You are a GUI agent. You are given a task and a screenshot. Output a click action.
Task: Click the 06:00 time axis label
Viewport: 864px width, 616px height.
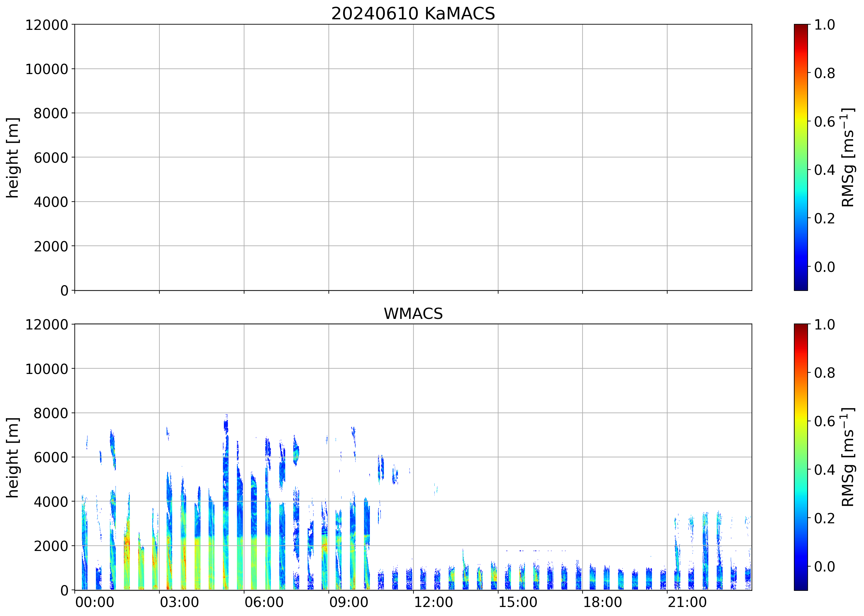click(x=264, y=602)
